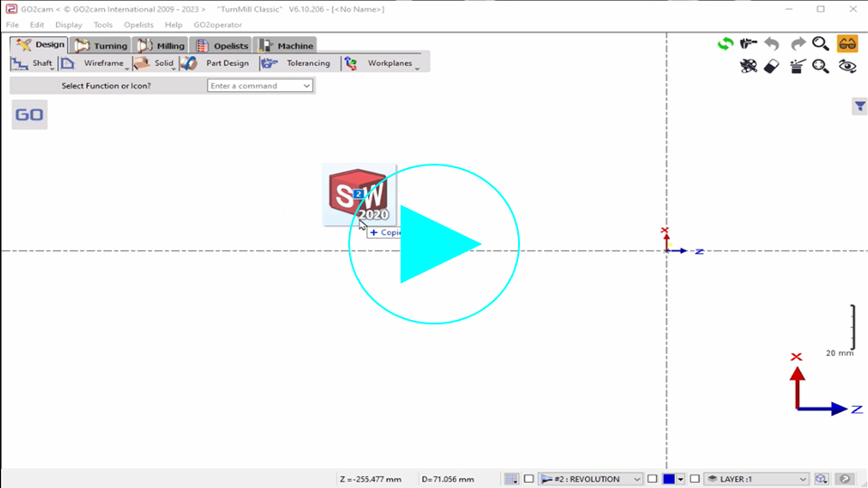Image resolution: width=868 pixels, height=488 pixels.
Task: Open the '#2 : REVOLUTION' workplane dropdown
Action: (x=591, y=479)
